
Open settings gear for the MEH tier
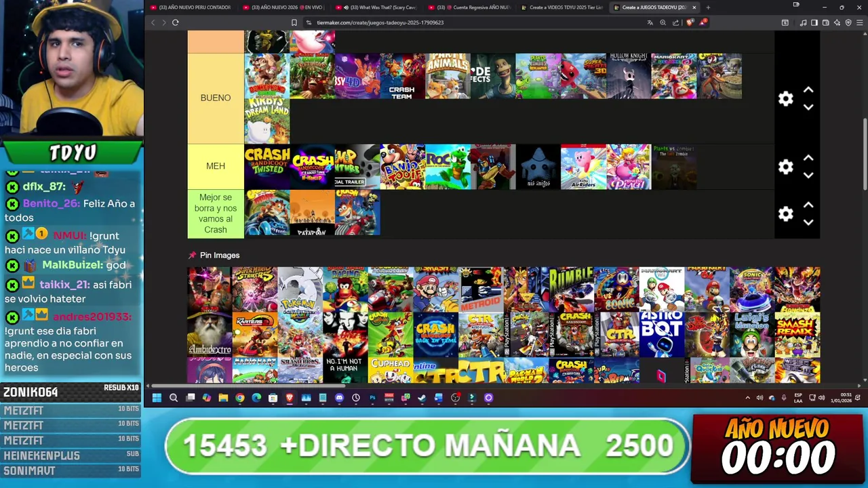point(785,167)
